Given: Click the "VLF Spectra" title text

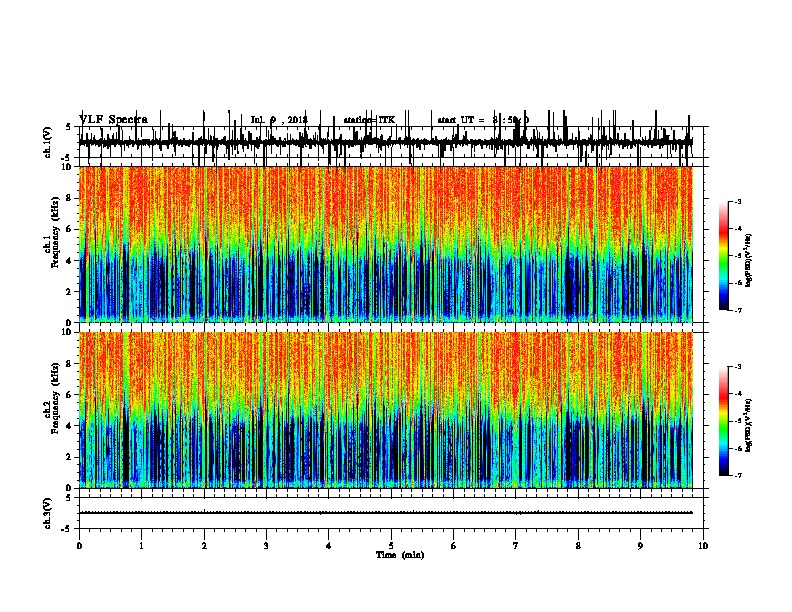Looking at the screenshot, I should [113, 120].
